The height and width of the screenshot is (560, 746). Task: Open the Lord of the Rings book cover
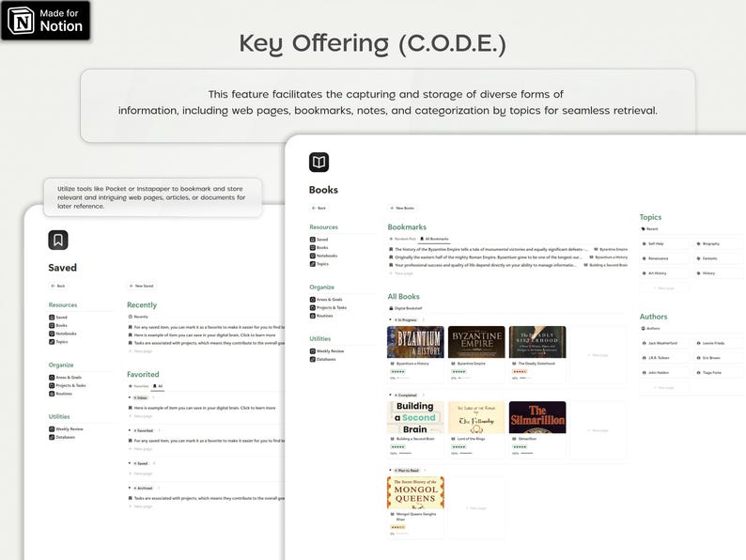(476, 417)
